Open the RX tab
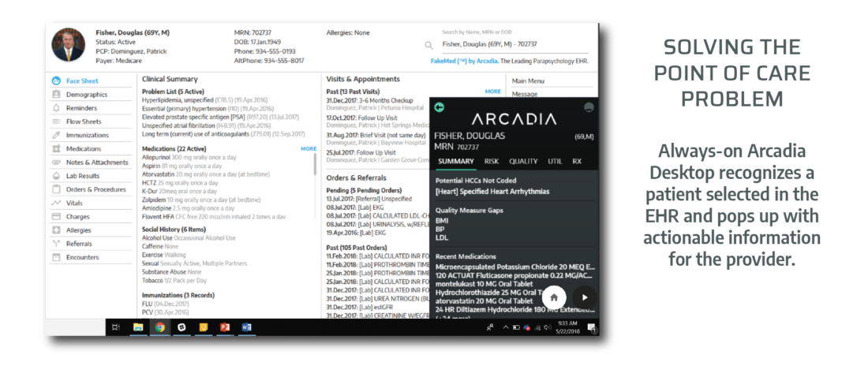The height and width of the screenshot is (366, 868). [x=578, y=162]
